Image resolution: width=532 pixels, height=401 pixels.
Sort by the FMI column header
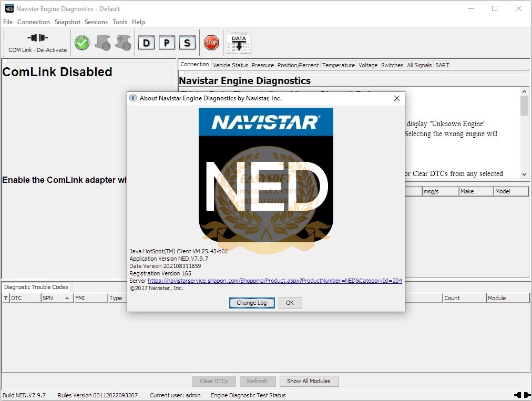[x=90, y=298]
